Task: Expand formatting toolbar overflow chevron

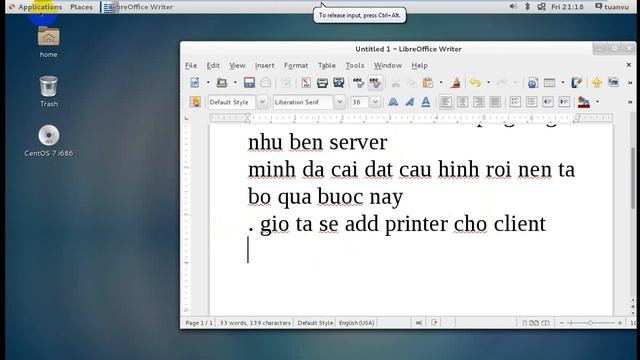Action: (x=630, y=102)
